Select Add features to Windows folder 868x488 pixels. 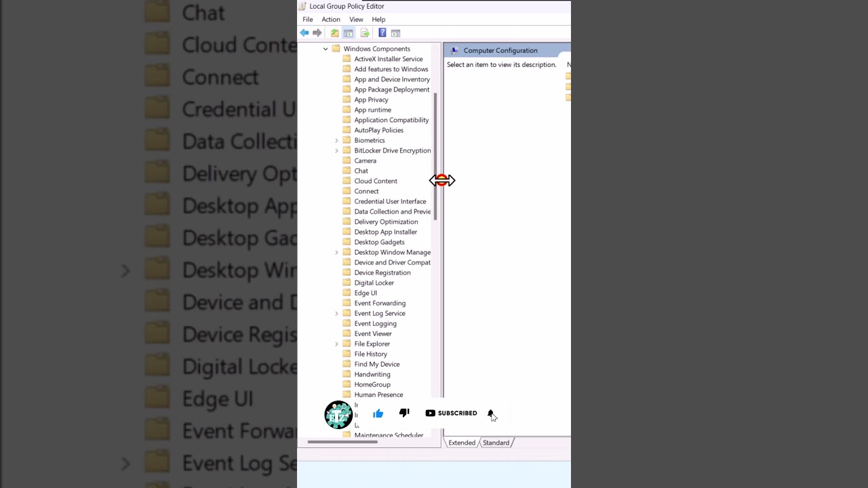[x=391, y=69]
